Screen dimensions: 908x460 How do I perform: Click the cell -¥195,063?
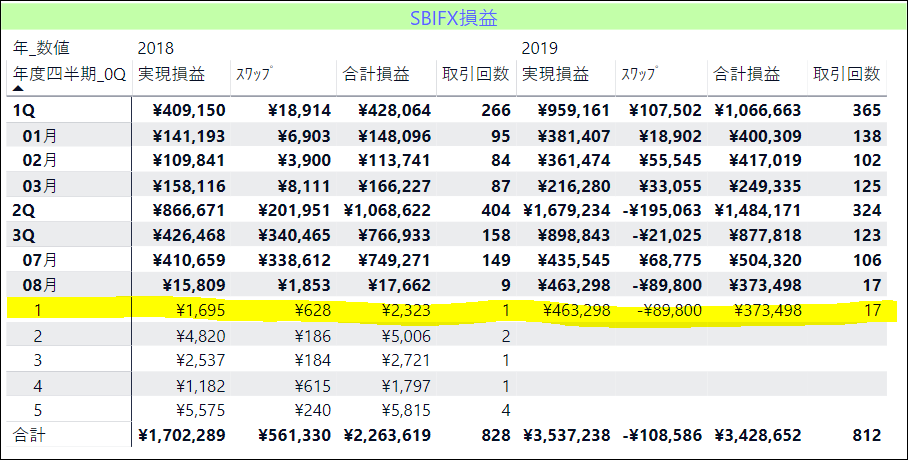662,210
